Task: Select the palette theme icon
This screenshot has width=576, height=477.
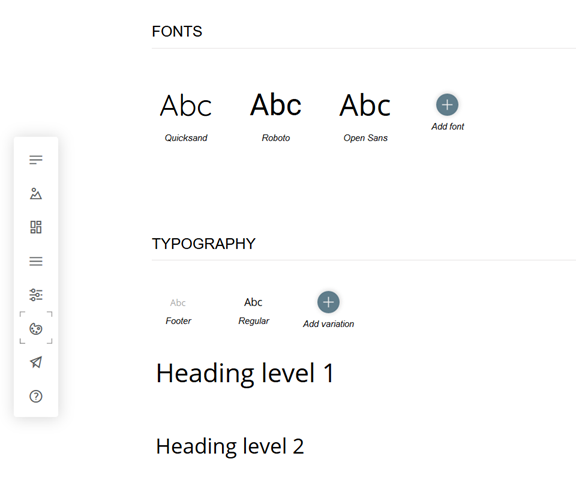Action: (36, 329)
